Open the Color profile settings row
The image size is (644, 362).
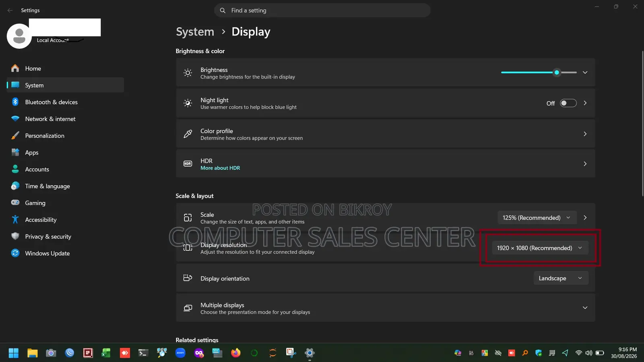[x=385, y=134]
